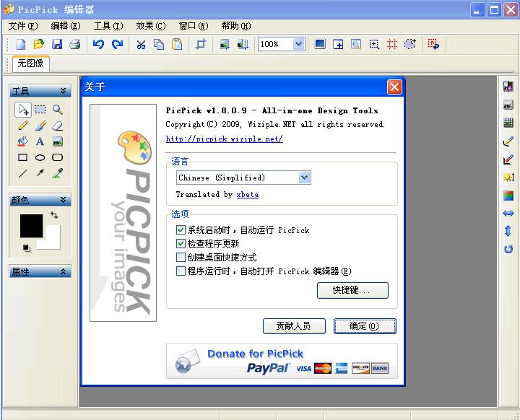Redo using the toolbar arrow
Screen dimensions: 520x420
(117, 44)
